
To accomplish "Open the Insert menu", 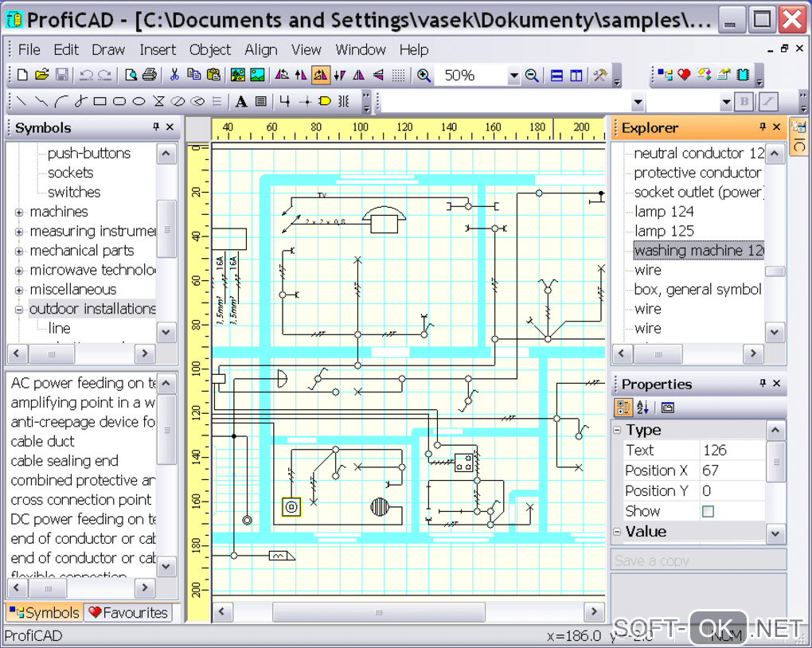I will click(x=158, y=49).
